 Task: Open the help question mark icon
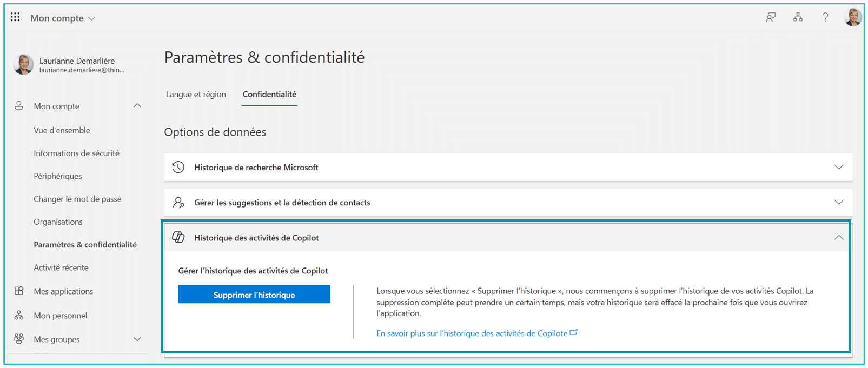coord(825,17)
